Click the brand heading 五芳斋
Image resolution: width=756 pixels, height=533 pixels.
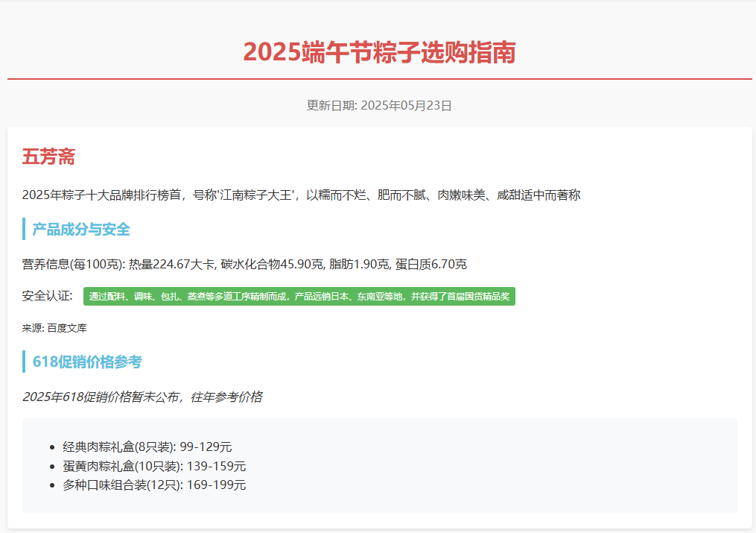(x=48, y=157)
